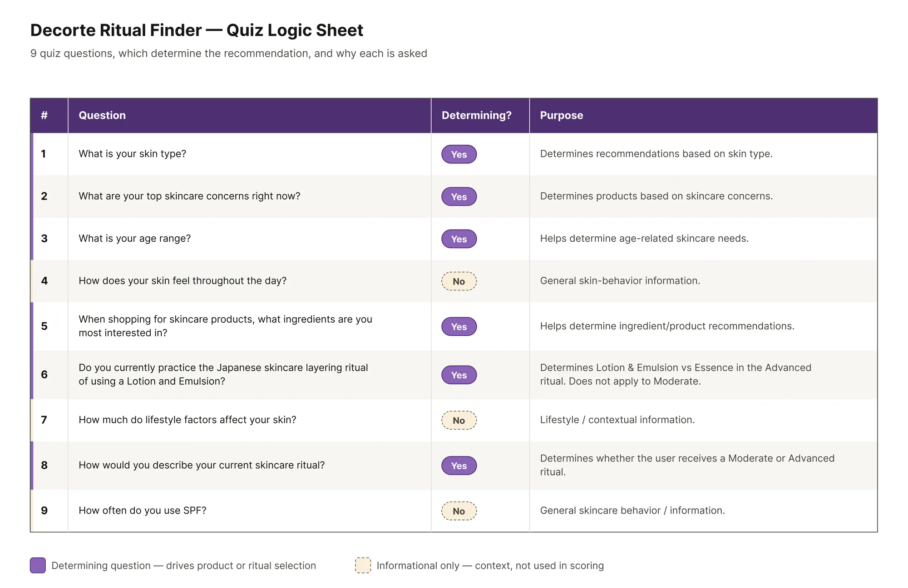Click 'Helps determine age-related skincare needs.'

tap(644, 238)
